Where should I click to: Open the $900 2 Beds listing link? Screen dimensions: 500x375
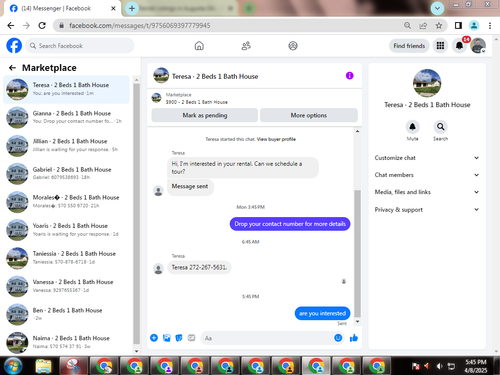(197, 102)
